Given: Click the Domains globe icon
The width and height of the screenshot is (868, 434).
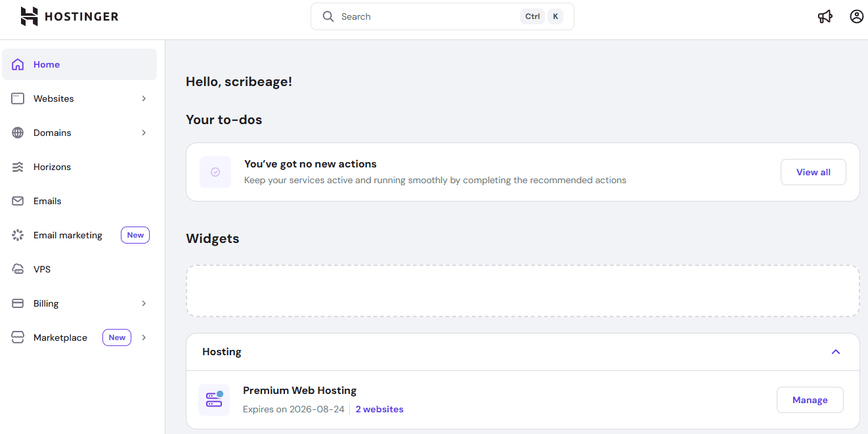Looking at the screenshot, I should [18, 133].
